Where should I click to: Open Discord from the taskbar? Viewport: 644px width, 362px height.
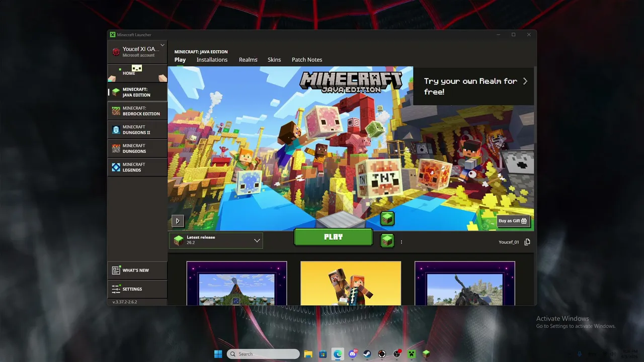(352, 354)
